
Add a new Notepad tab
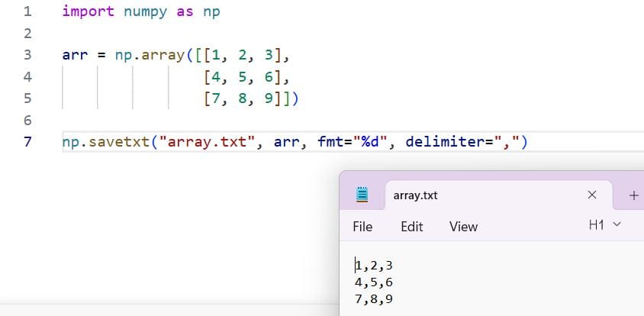point(634,195)
